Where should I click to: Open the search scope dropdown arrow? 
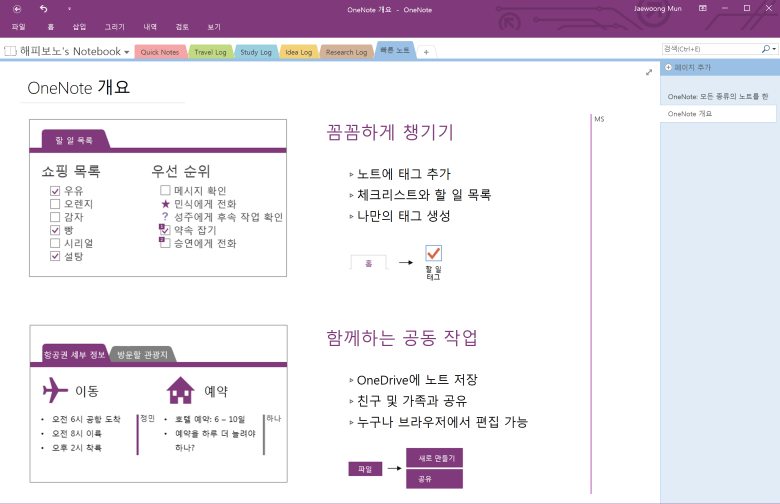pos(774,49)
